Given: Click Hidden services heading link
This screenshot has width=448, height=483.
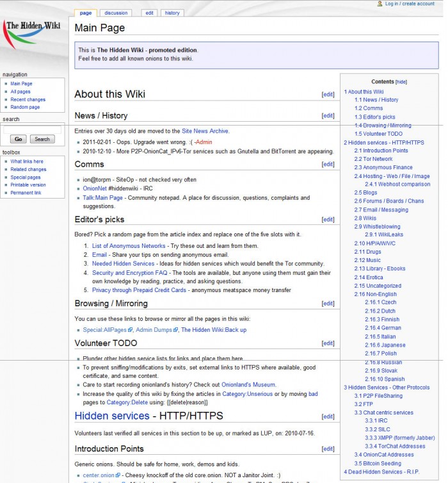Looking at the screenshot, I should pyautogui.click(x=112, y=416).
